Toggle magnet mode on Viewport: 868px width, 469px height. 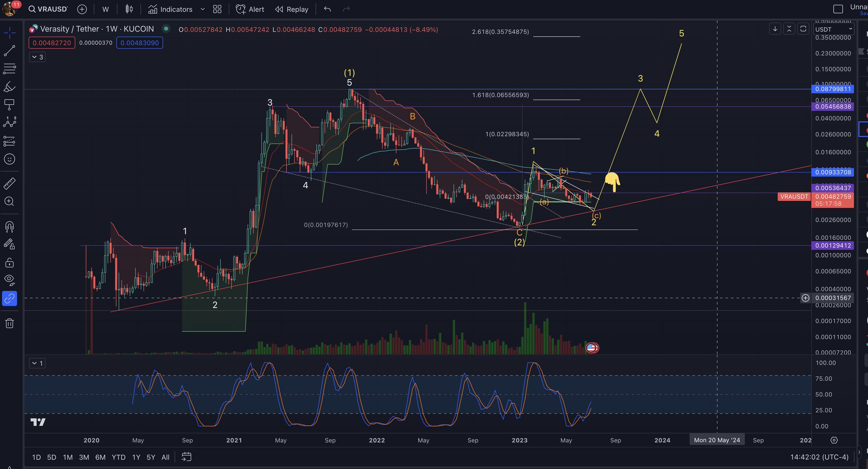pyautogui.click(x=9, y=226)
